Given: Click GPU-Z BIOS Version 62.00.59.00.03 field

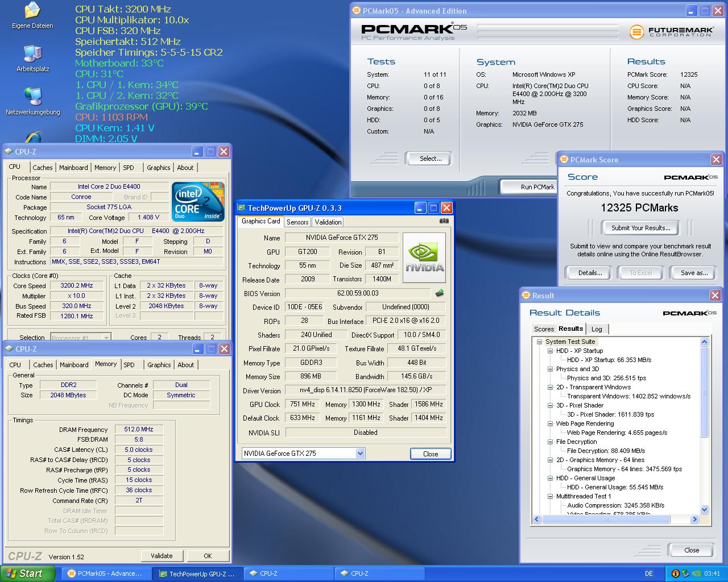Looking at the screenshot, I should 357,293.
